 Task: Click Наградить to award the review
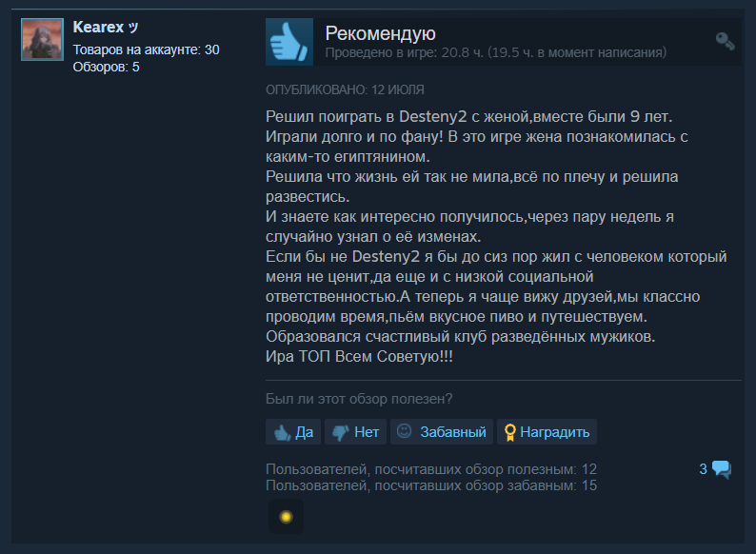[547, 431]
